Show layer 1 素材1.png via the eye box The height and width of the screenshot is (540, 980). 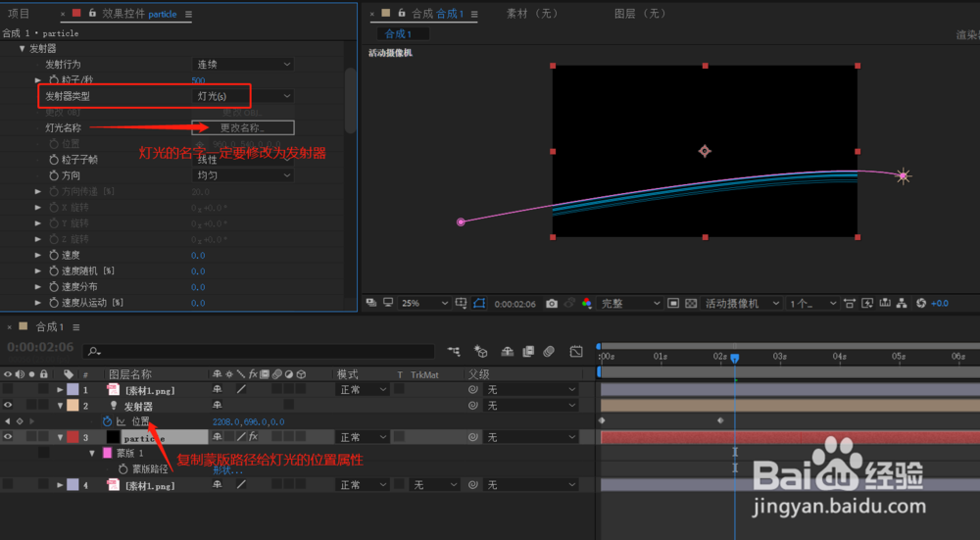coord(8,389)
